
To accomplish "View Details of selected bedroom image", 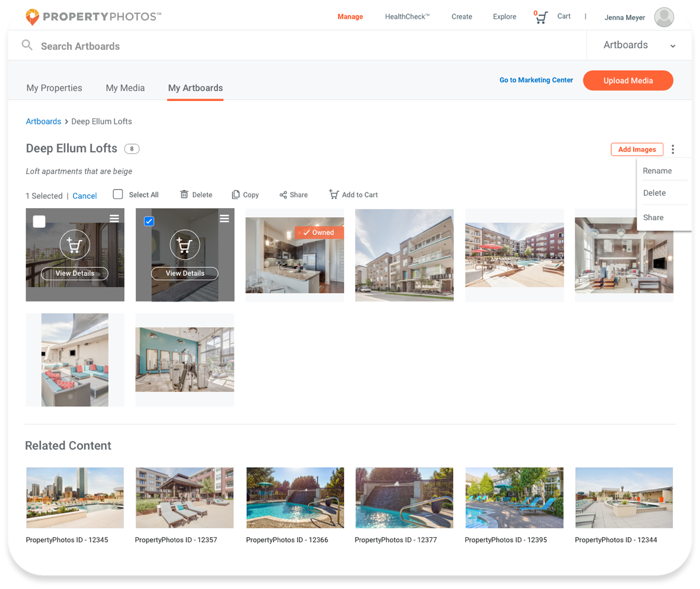I will (x=185, y=273).
